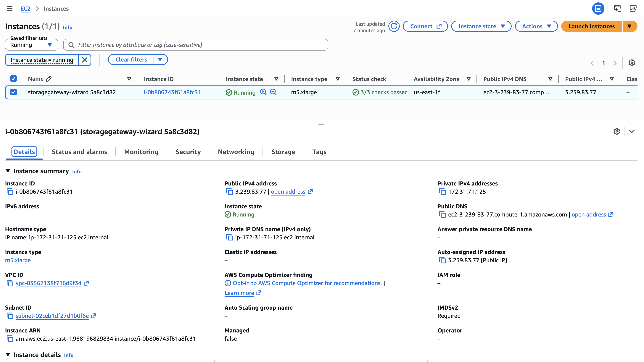This screenshot has height=362, width=644.
Task: Open the Actions dropdown menu
Action: pyautogui.click(x=536, y=26)
